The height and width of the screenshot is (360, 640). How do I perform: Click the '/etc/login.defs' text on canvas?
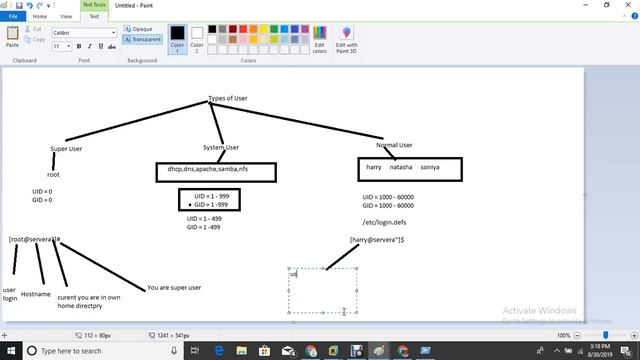pos(384,222)
